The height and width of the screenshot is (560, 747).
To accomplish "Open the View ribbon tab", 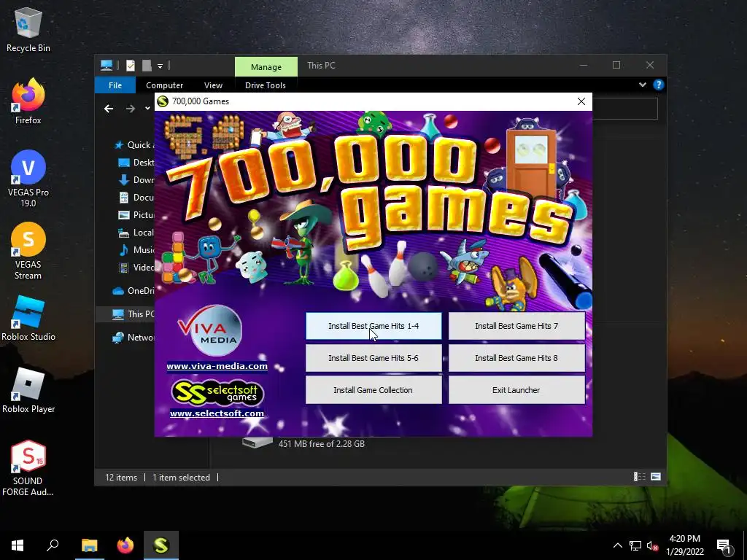I will pos(213,85).
